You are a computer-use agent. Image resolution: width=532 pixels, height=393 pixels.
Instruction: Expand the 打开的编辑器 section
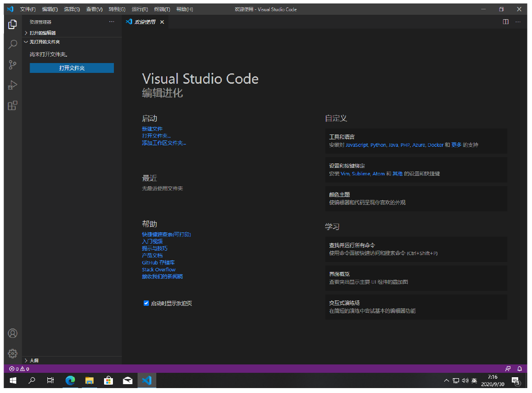tap(43, 33)
